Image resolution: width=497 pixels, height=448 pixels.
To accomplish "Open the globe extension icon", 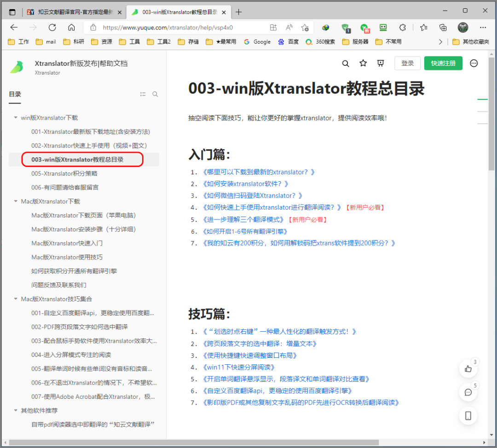I will coord(325,28).
